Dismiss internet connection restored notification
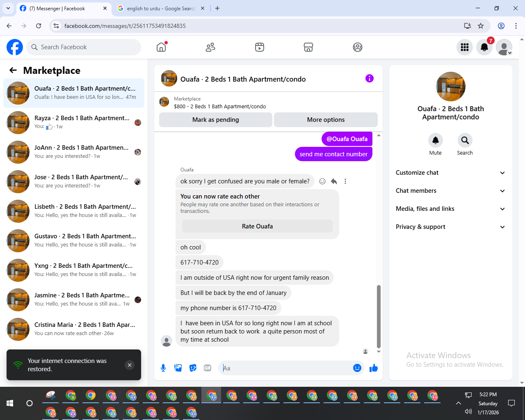The image size is (525, 420). coord(130,365)
